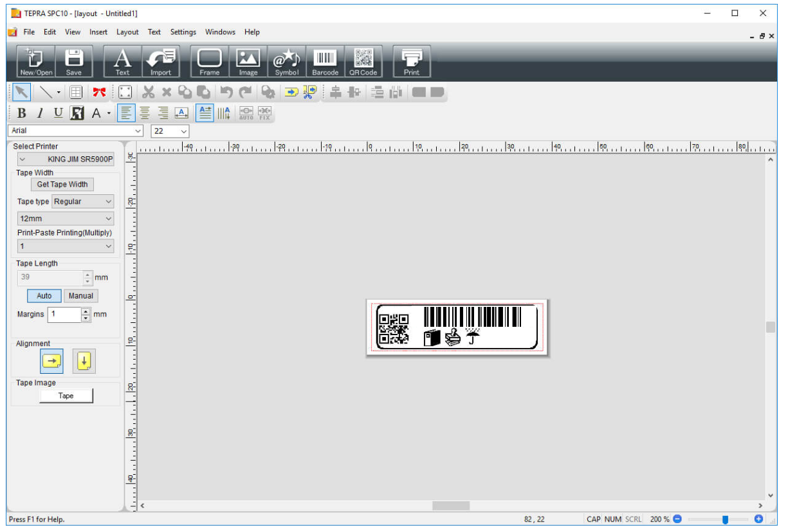Open the Arial font name dropdown
Screen dimensions: 788x532
click(x=76, y=131)
